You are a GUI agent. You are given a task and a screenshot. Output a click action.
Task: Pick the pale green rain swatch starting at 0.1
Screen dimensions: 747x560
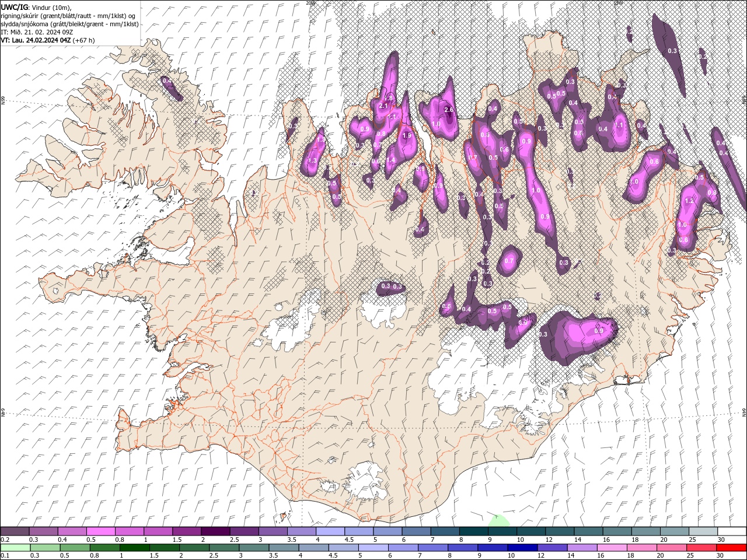[x=15, y=548]
